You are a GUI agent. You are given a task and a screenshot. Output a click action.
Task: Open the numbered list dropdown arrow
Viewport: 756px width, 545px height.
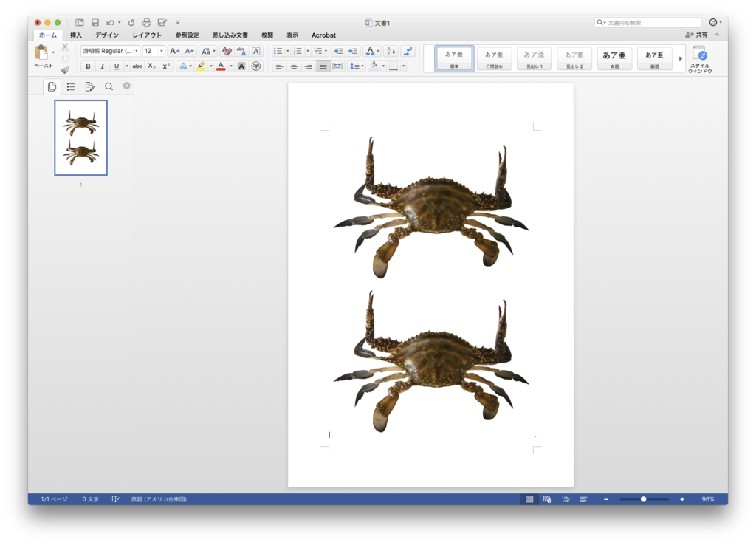tap(308, 51)
